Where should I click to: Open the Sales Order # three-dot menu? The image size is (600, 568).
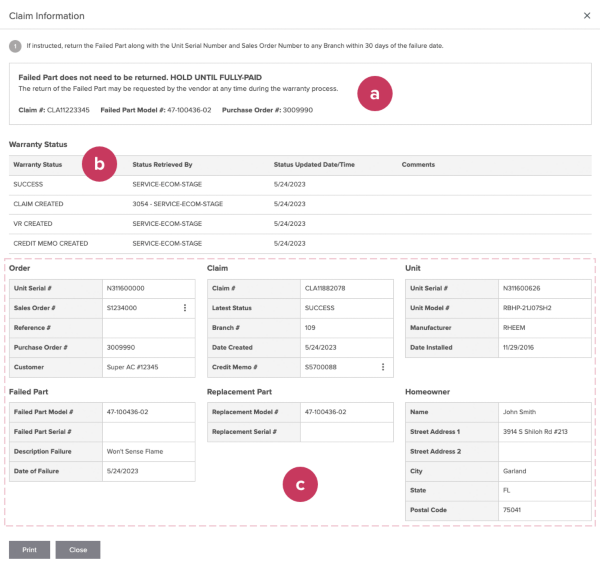point(185,308)
